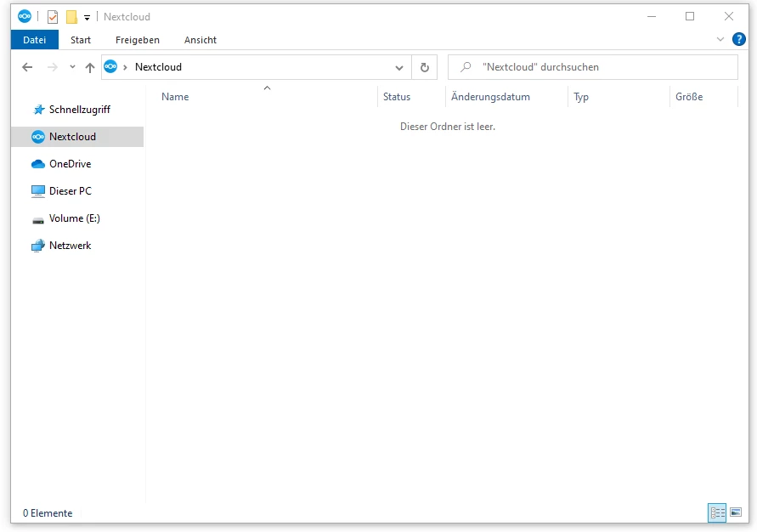757x532 pixels.
Task: Switch to the Freigeben ribbon tab
Action: [x=138, y=40]
